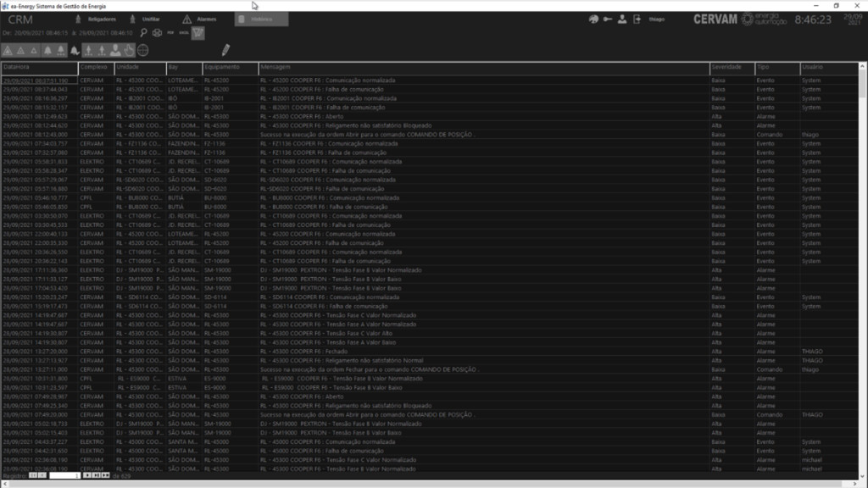The image size is (868, 488).
Task: Export history using the PDF icon
Action: [x=170, y=33]
